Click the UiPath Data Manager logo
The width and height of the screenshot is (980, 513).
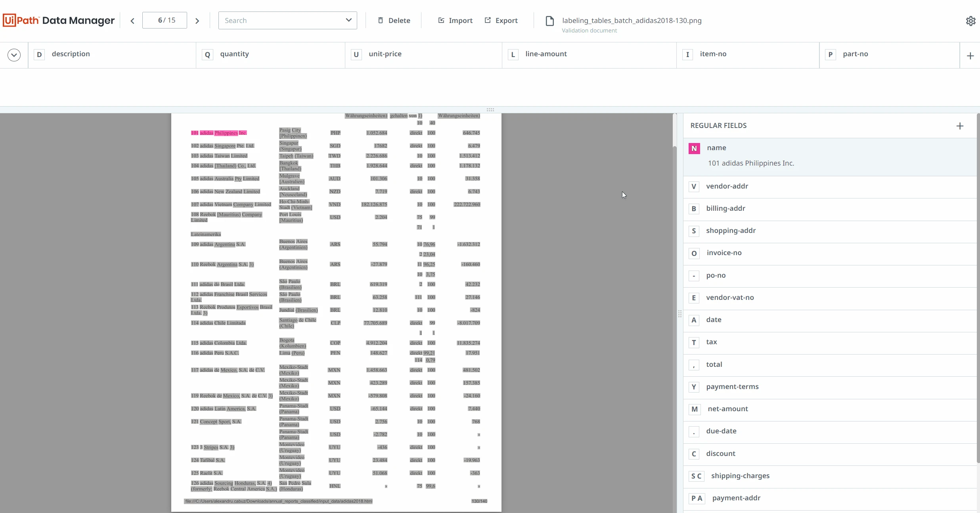[59, 20]
